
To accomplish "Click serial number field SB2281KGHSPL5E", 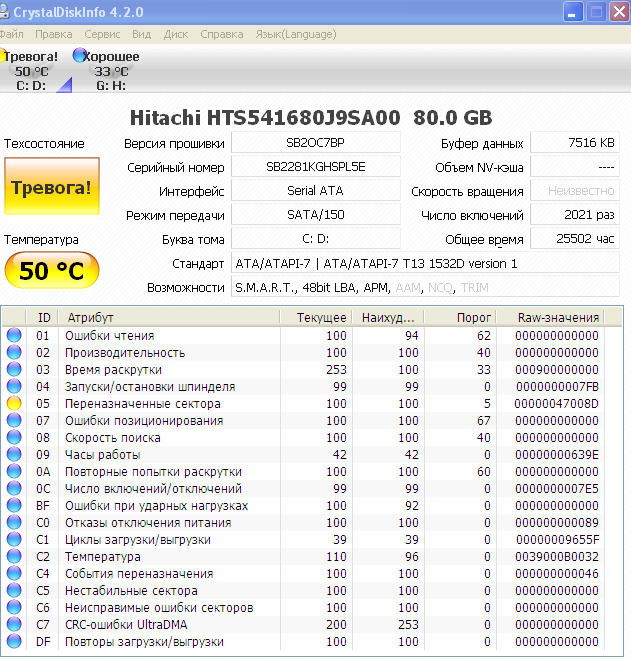I will [315, 167].
